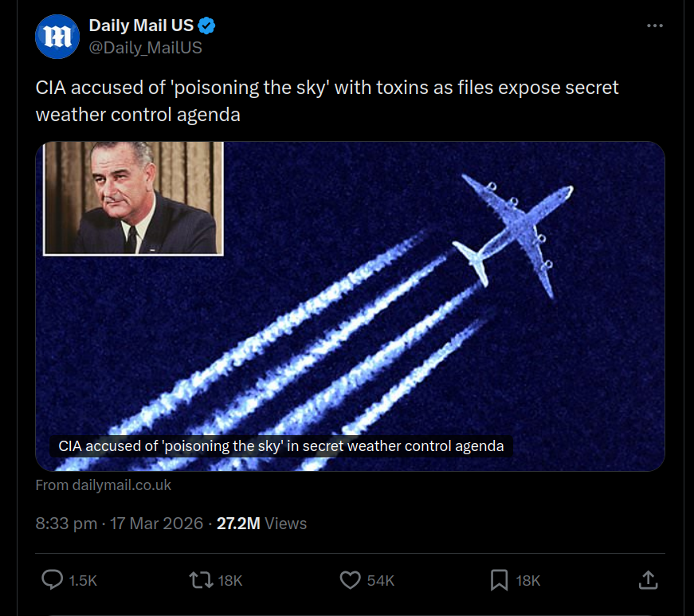Toggle the bookmark icon on this post
Screen dimensions: 694x616
pyautogui.click(x=499, y=580)
